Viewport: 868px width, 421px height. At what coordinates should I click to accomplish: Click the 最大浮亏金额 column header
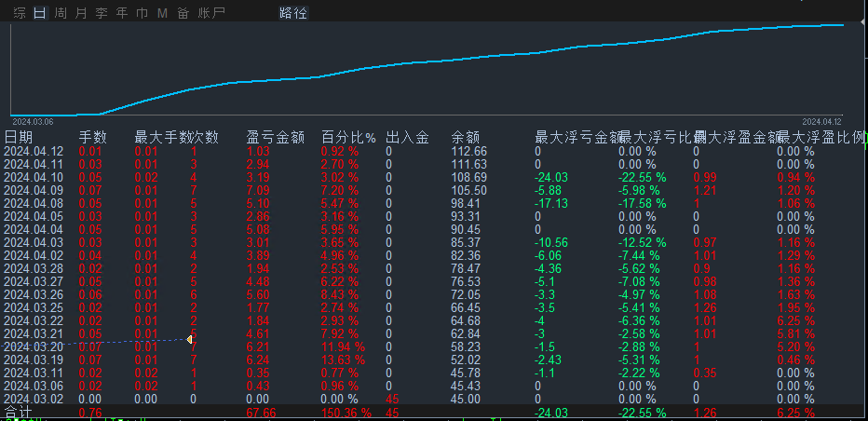pyautogui.click(x=576, y=137)
